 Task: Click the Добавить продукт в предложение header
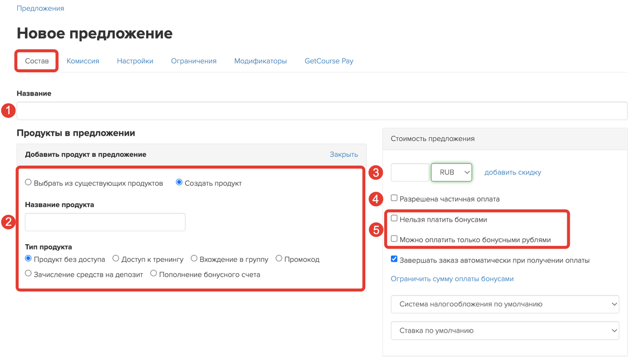pyautogui.click(x=85, y=155)
